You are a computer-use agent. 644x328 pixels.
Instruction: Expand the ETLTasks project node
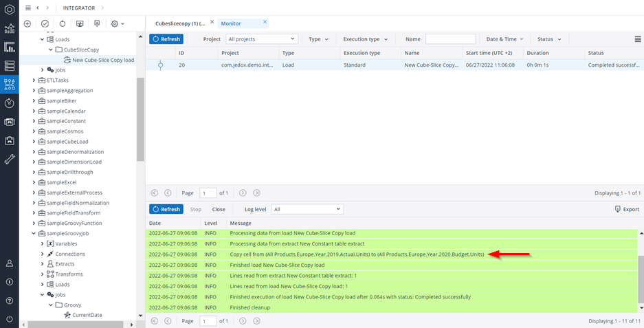click(x=34, y=80)
